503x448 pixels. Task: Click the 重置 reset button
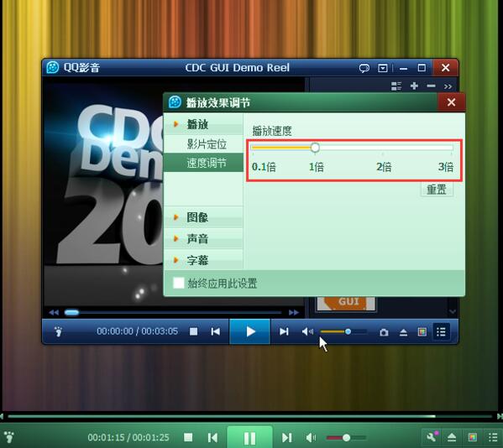coord(437,189)
